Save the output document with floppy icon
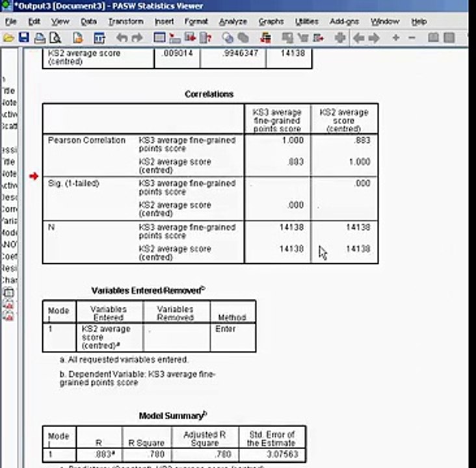The image size is (476, 468). 23,38
